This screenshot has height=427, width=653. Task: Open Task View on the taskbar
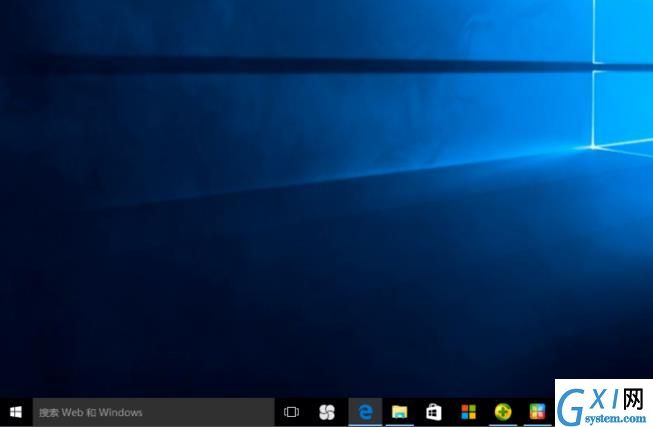(x=291, y=412)
